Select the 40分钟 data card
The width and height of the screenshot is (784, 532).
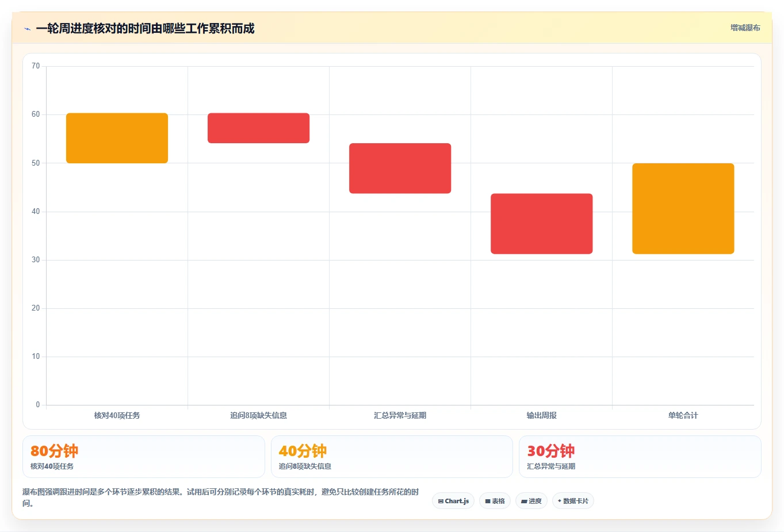[x=392, y=457]
